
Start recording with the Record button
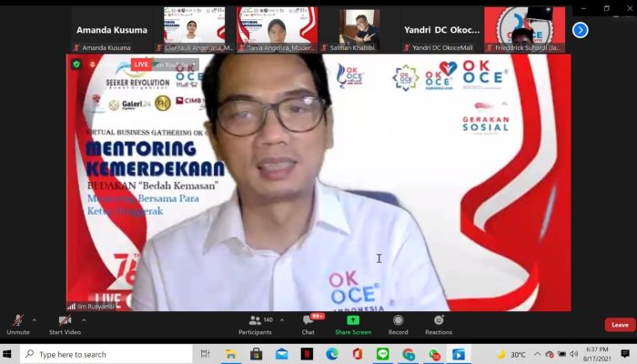click(x=399, y=325)
